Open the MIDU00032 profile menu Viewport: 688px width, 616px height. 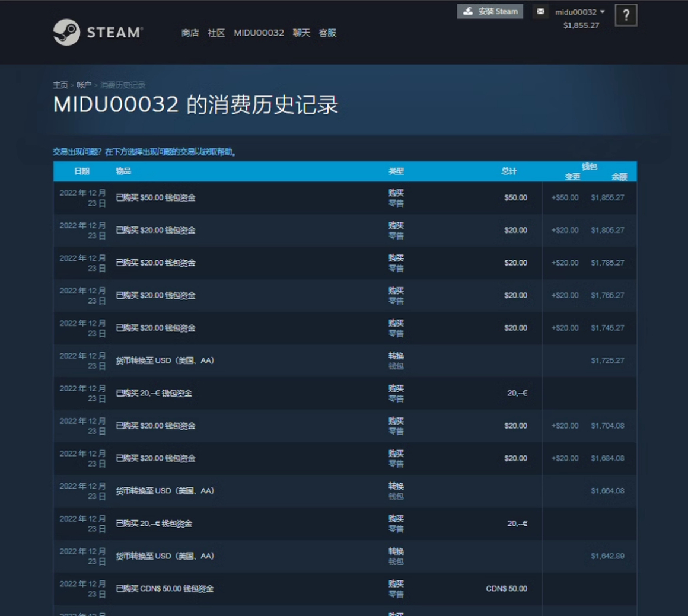tap(259, 33)
